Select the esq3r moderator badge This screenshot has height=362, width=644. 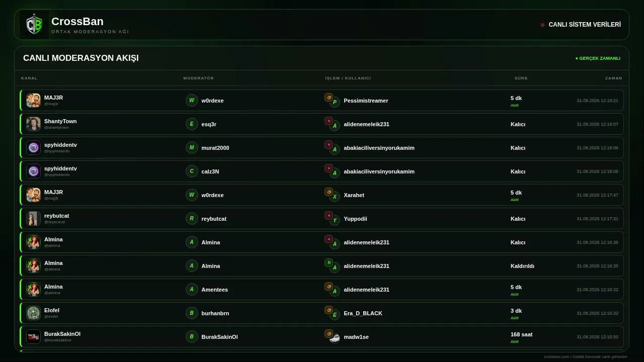[192, 124]
